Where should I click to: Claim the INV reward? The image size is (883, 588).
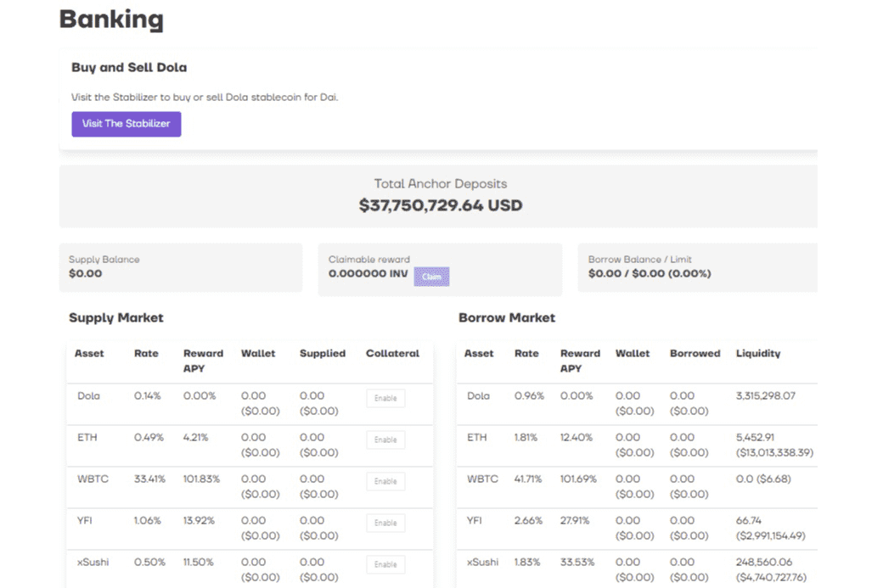(431, 276)
